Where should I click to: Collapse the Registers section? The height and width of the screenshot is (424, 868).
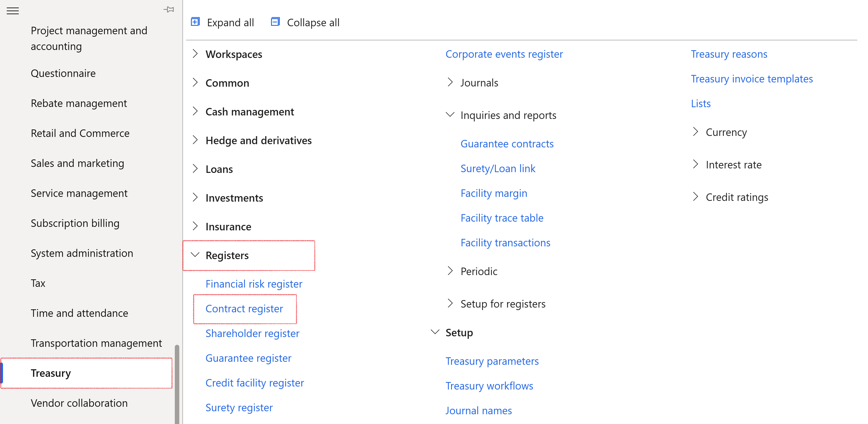196,255
